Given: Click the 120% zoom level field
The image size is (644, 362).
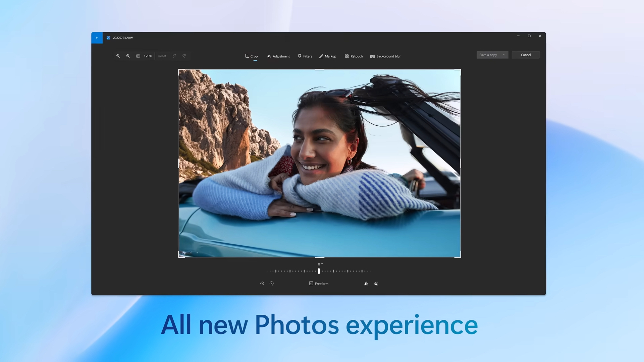Looking at the screenshot, I should tap(148, 56).
